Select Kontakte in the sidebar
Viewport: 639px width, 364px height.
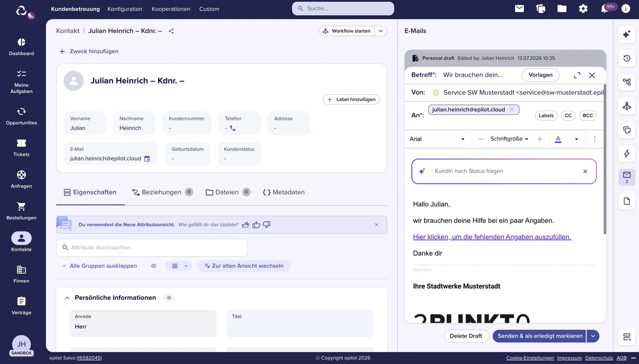22,242
